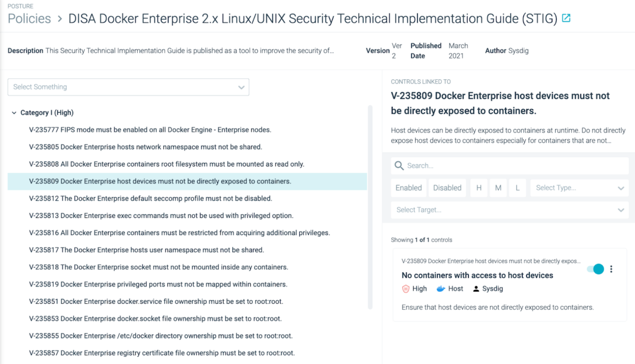Image resolution: width=635 pixels, height=364 pixels.
Task: Open the Select Target dropdown
Action: click(x=509, y=209)
